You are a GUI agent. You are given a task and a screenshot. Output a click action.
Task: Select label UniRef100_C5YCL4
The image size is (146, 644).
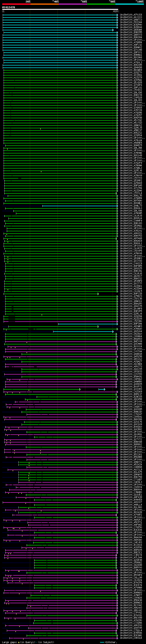coord(131,193)
